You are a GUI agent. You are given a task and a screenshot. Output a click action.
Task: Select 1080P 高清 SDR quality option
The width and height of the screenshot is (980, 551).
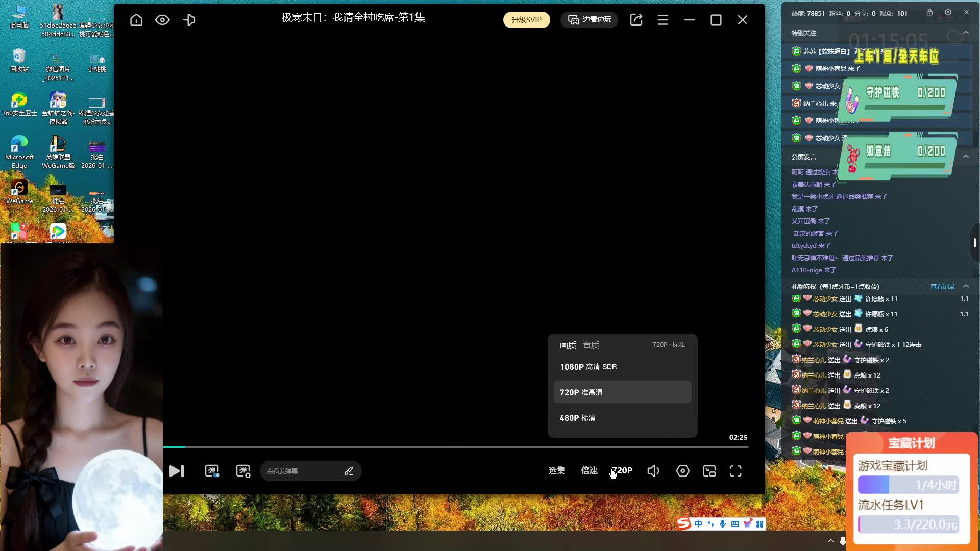(x=588, y=367)
